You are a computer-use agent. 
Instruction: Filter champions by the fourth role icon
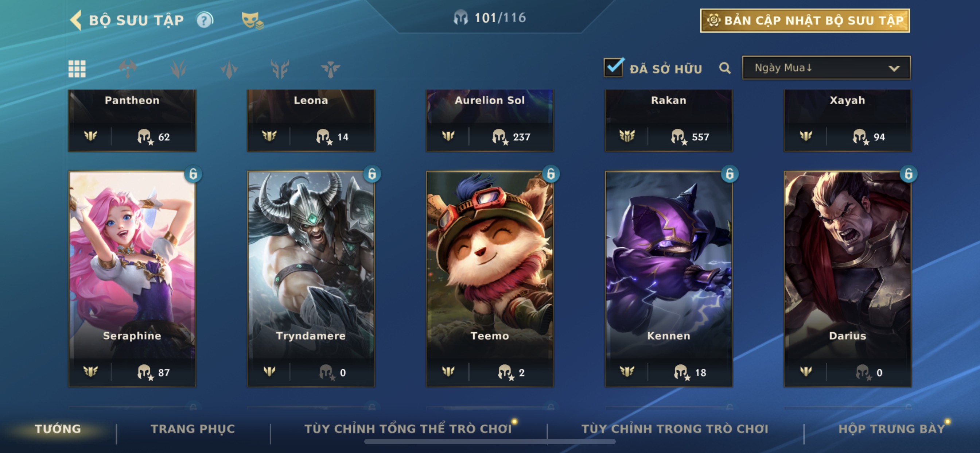280,69
